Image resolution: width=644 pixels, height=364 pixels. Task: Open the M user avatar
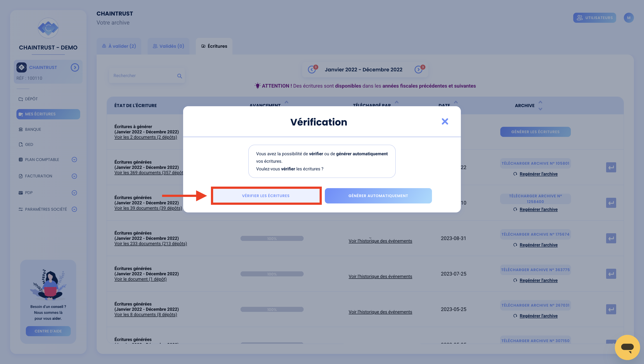point(628,18)
